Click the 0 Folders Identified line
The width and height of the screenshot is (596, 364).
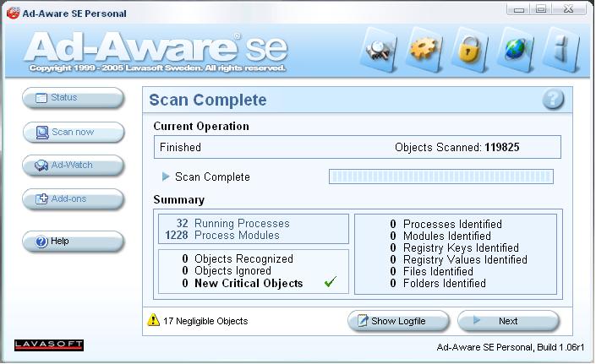[438, 283]
